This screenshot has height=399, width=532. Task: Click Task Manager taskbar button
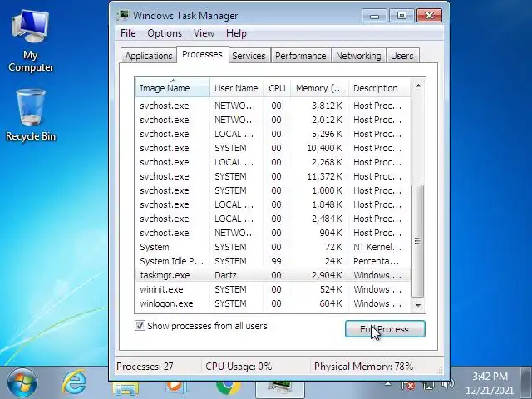pyautogui.click(x=280, y=390)
